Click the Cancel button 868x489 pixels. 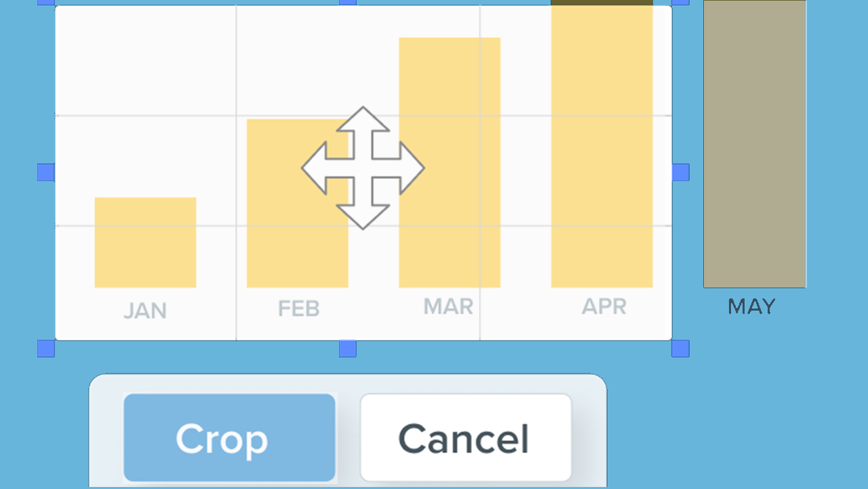click(465, 437)
